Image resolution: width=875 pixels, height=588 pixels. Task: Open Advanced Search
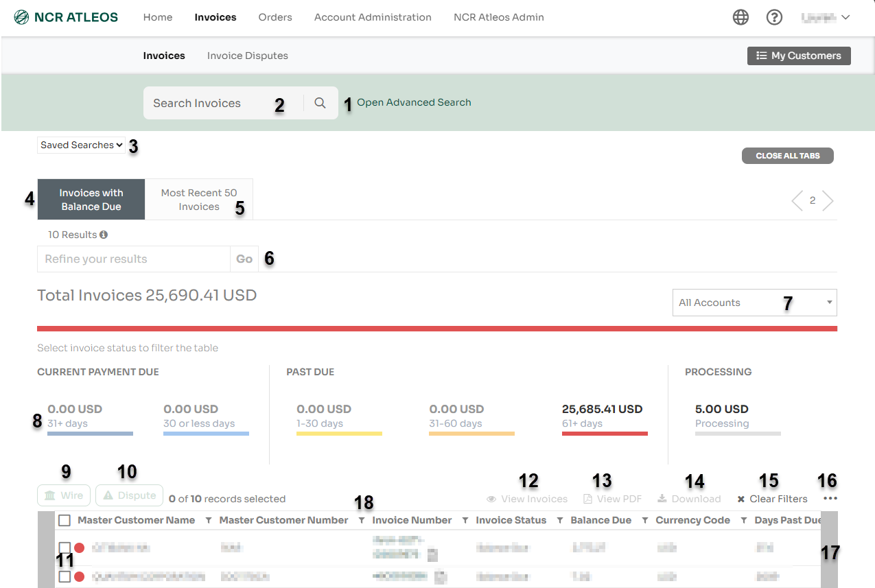413,102
